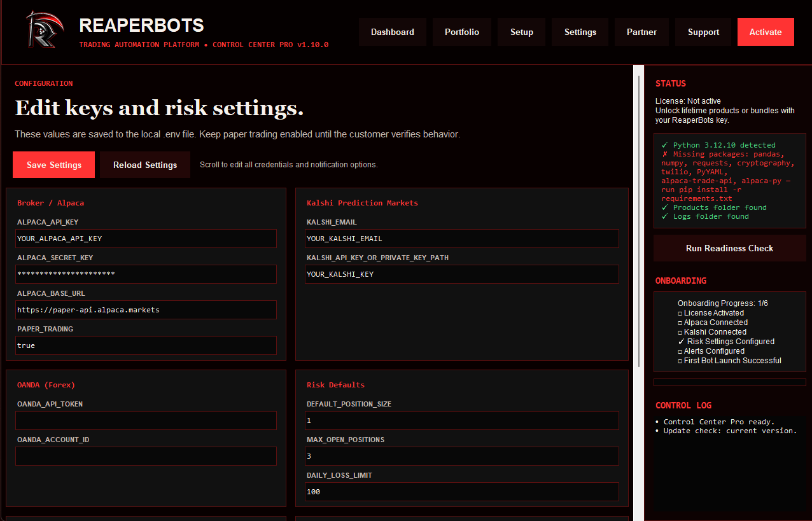
Task: Open the Support tab
Action: [703, 32]
